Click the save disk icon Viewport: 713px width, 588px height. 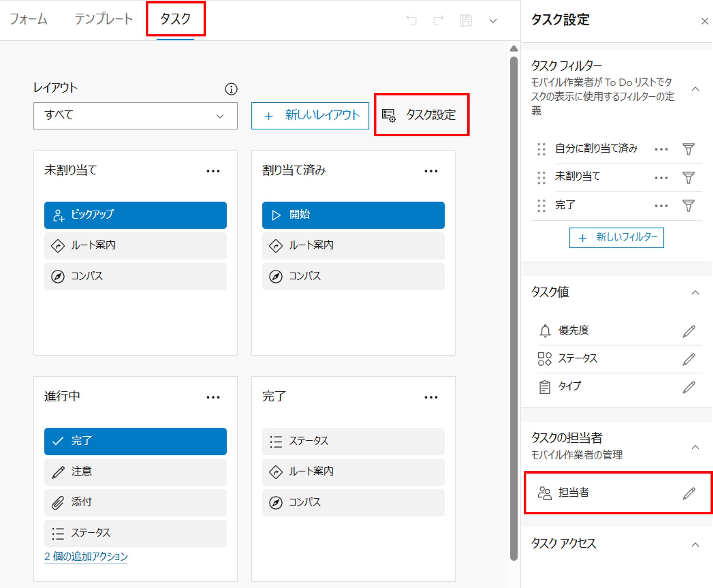tap(466, 20)
